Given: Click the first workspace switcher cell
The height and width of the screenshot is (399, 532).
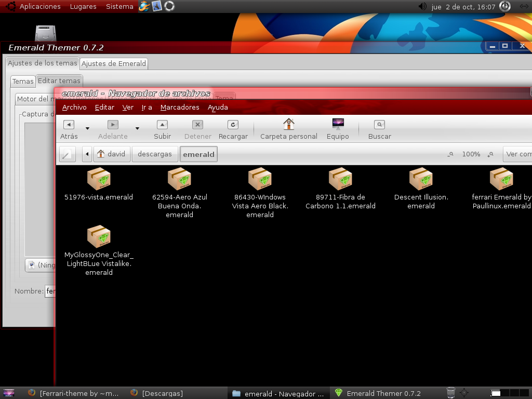Looking at the screenshot, I should tap(496, 393).
